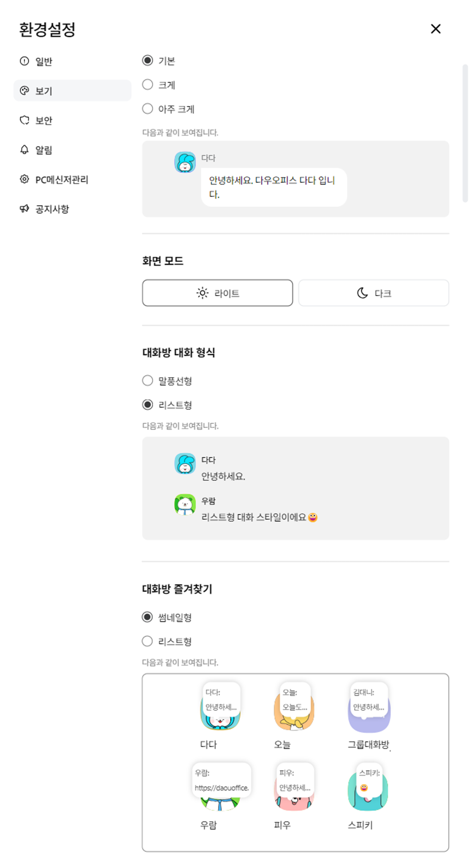Close the 환경설정 dialog
The image size is (470, 868).
[x=436, y=29]
